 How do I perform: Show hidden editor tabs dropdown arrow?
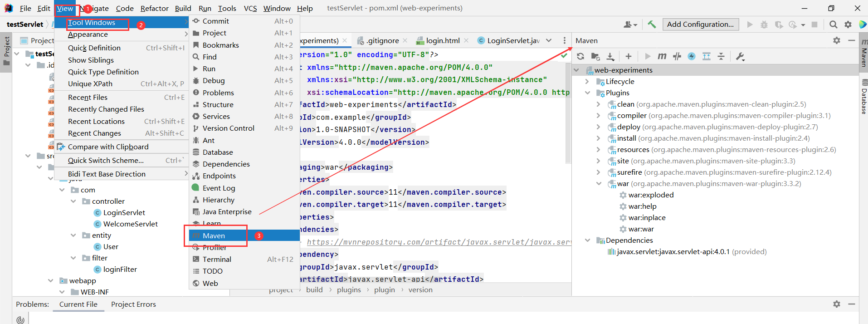click(549, 40)
